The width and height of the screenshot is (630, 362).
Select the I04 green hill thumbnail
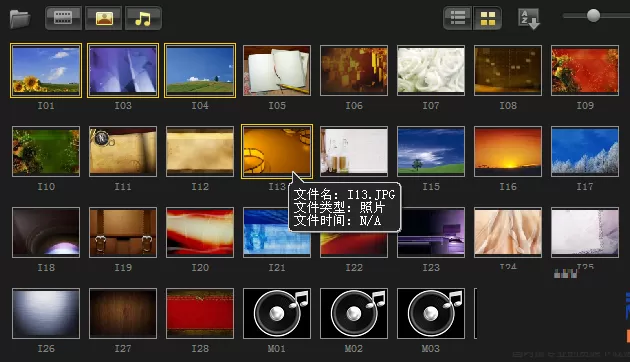[200, 70]
